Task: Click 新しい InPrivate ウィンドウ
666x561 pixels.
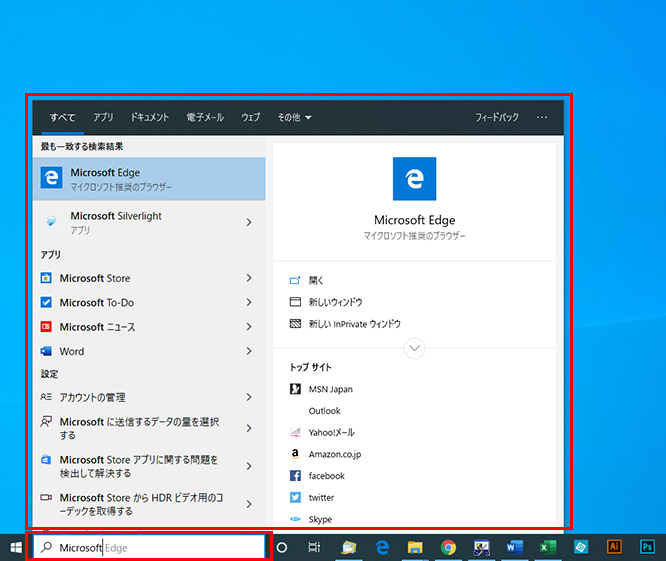Action: pyautogui.click(x=354, y=324)
